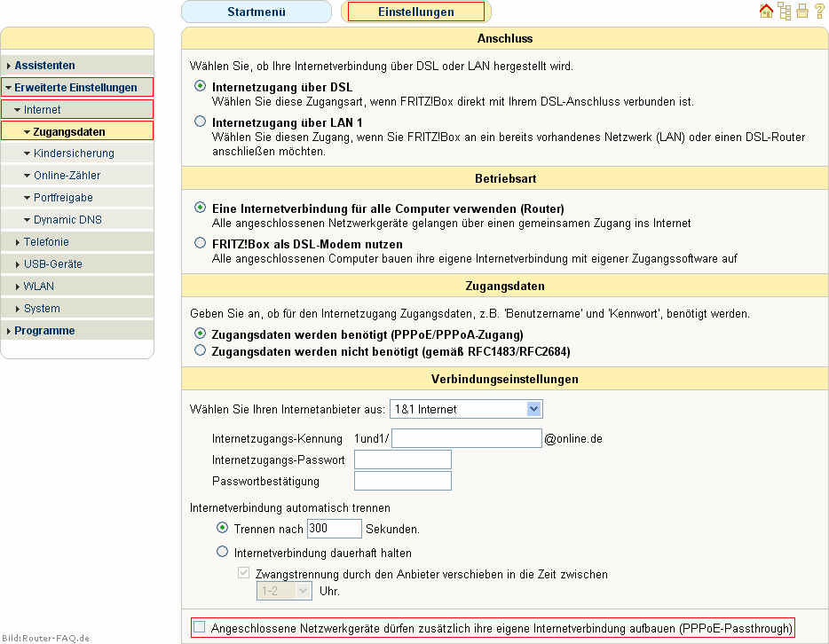Select Zugangsdaten werden nicht benötigt radio
This screenshot has height=644, width=829.
pos(200,349)
